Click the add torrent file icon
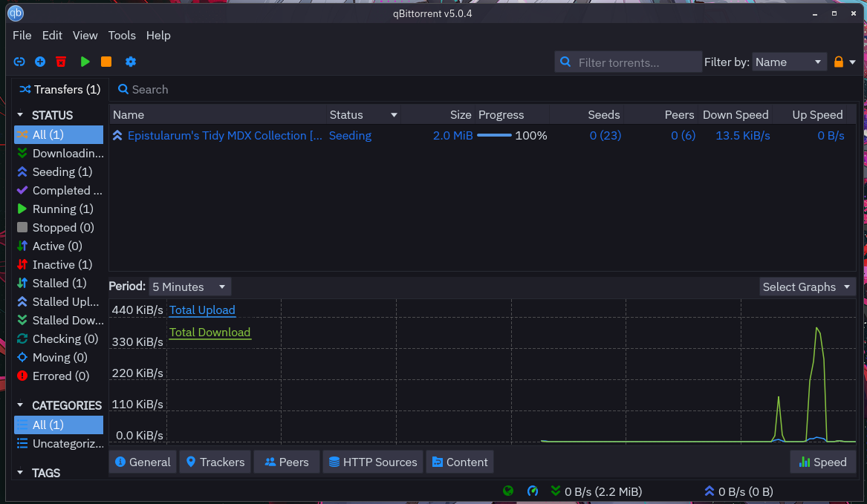The image size is (867, 504). click(40, 62)
